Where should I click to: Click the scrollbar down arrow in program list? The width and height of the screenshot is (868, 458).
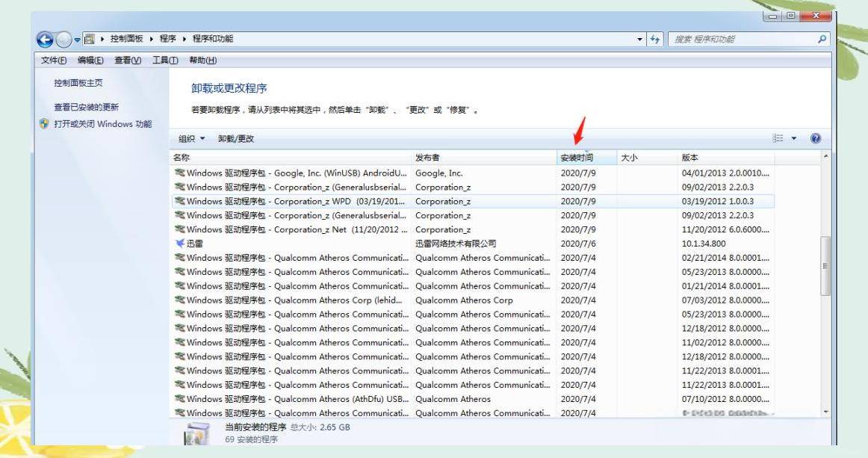(825, 412)
